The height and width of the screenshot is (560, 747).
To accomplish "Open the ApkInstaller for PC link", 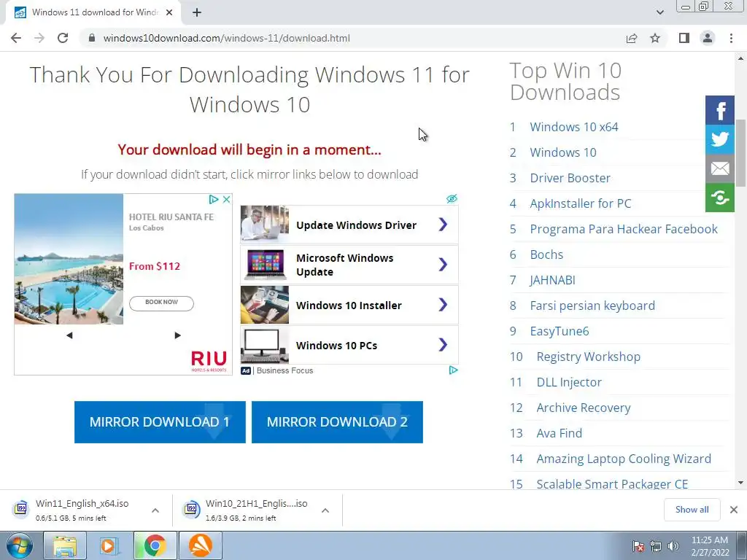I will (x=581, y=203).
